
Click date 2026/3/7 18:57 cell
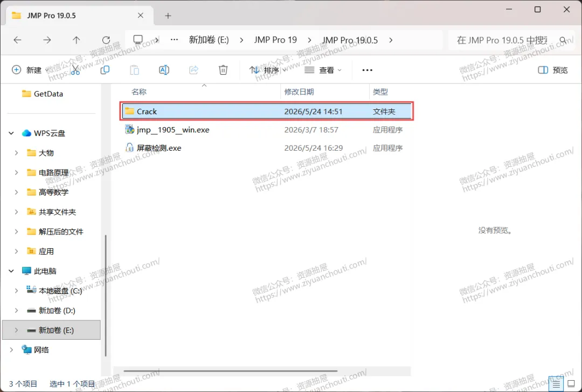[x=311, y=130]
